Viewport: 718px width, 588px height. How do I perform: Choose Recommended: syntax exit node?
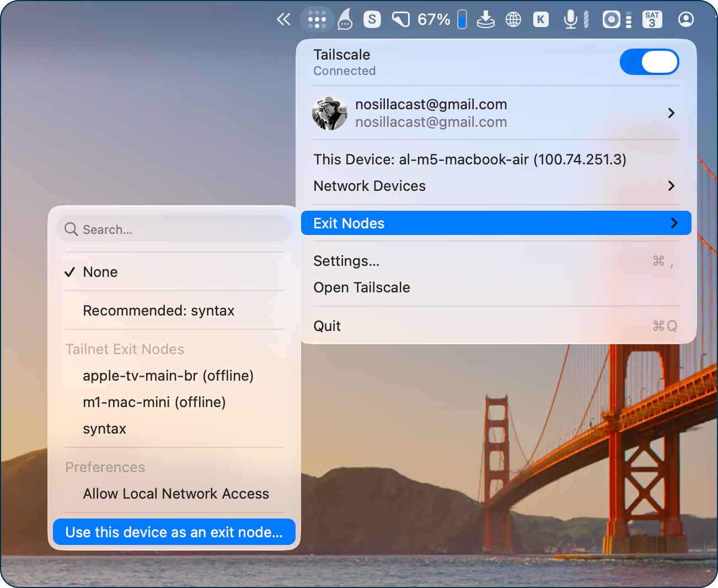point(174,311)
